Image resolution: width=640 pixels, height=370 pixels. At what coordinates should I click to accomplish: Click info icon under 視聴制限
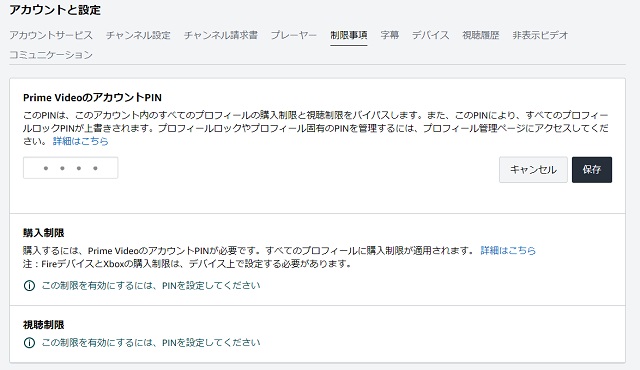pos(29,343)
